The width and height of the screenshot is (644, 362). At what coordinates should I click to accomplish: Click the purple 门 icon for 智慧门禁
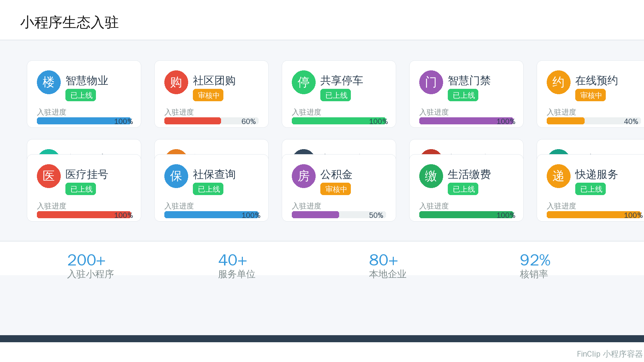tap(431, 82)
